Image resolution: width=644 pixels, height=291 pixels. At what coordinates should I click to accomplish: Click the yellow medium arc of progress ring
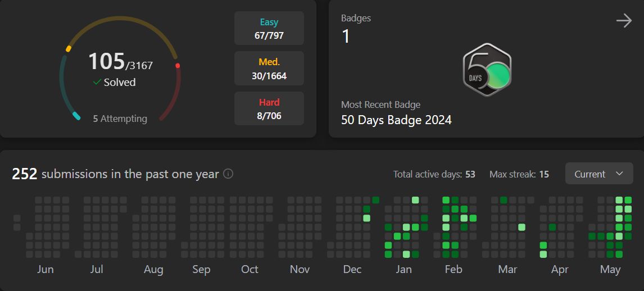coord(120,19)
